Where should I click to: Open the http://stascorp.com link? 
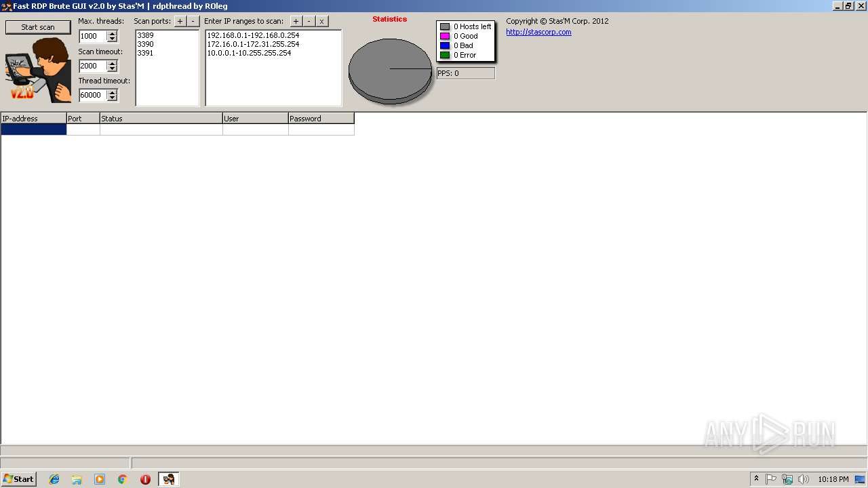(538, 32)
